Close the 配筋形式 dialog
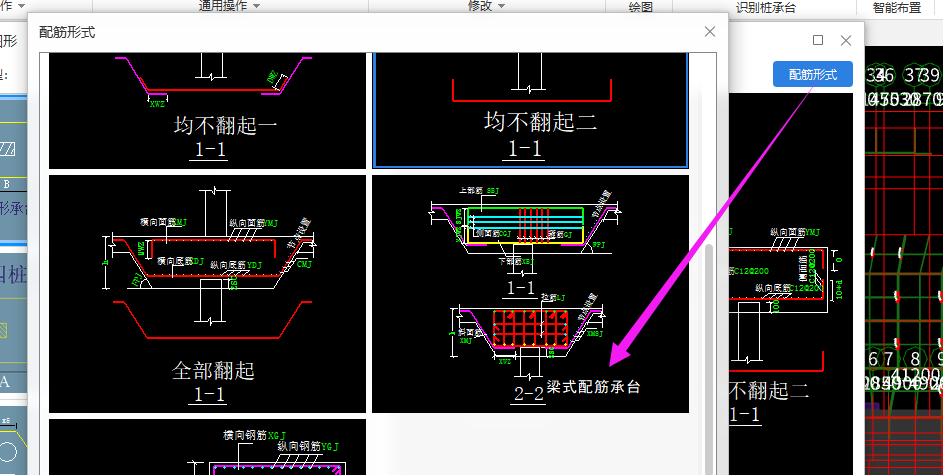 tap(710, 32)
